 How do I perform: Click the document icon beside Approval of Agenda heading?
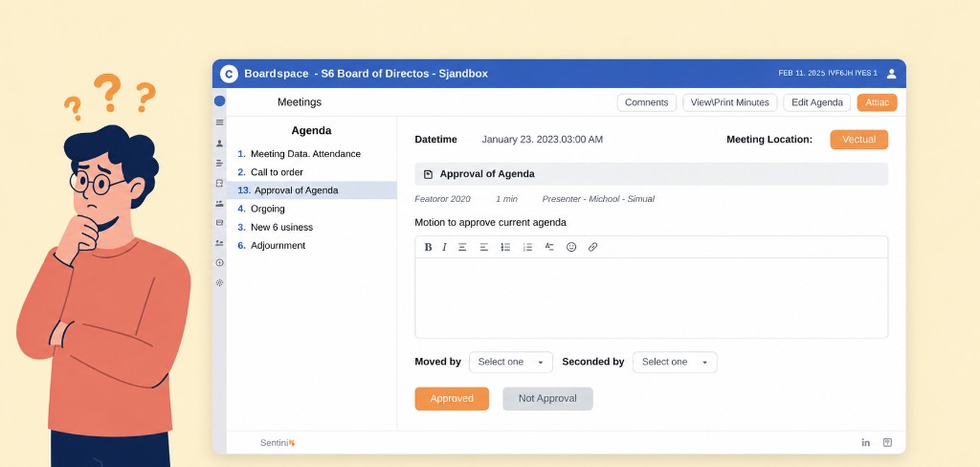coord(428,174)
